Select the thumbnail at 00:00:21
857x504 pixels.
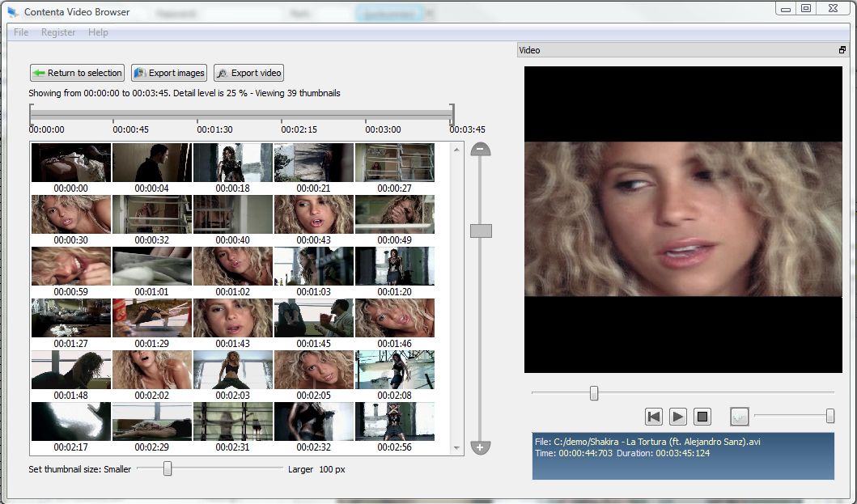pos(314,163)
